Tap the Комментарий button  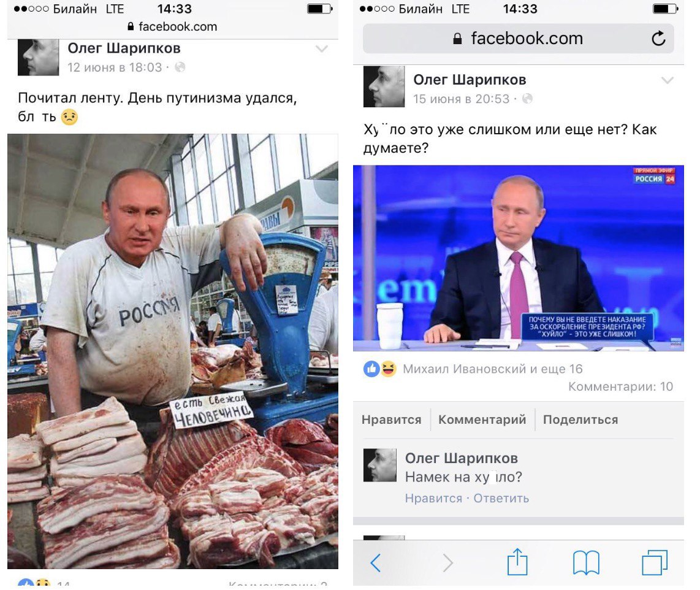[x=482, y=420]
